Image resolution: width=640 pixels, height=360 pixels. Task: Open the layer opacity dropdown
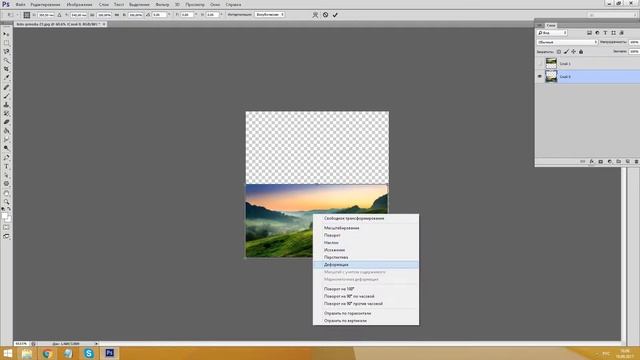point(634,42)
